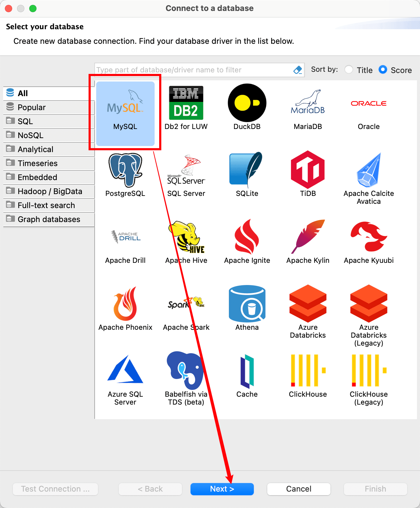This screenshot has height=508, width=420.
Task: Choose the DuckDB driver icon
Action: (x=247, y=107)
